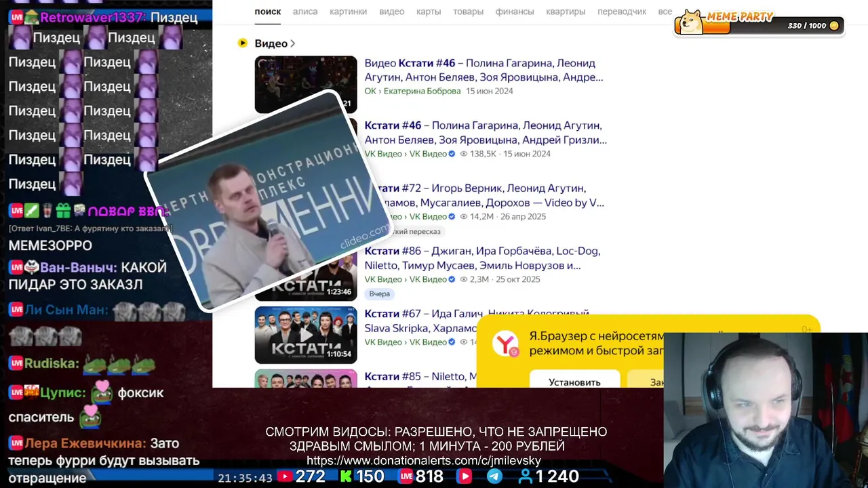
Task: Click chat username Ли Сын Ман
Action: [66, 310]
